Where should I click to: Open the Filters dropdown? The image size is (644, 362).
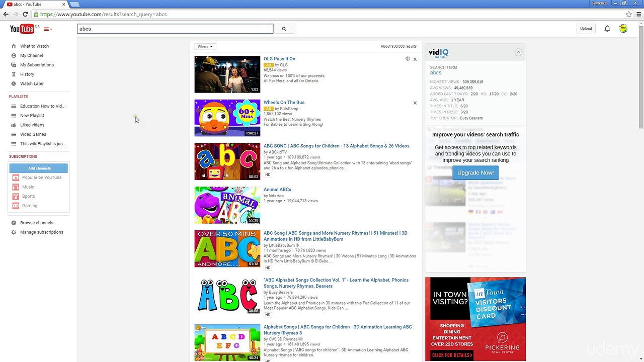point(205,47)
